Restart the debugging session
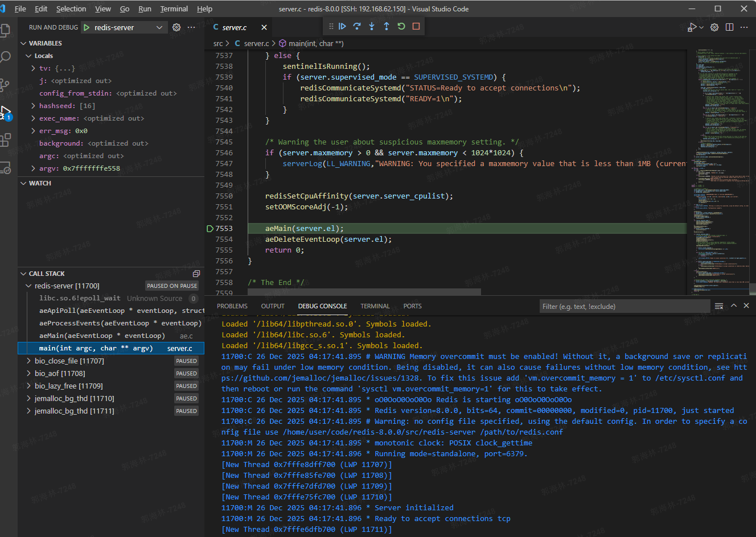This screenshot has height=537, width=756. pyautogui.click(x=401, y=26)
